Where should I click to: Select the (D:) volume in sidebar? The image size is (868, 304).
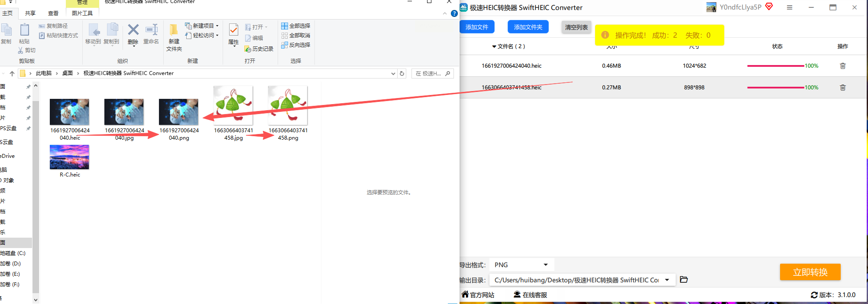pos(10,264)
